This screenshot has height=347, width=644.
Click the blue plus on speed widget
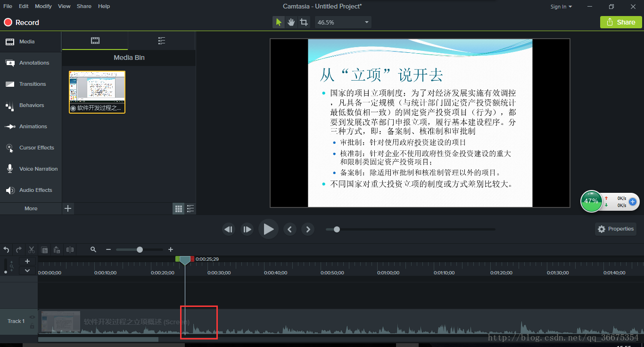633,202
